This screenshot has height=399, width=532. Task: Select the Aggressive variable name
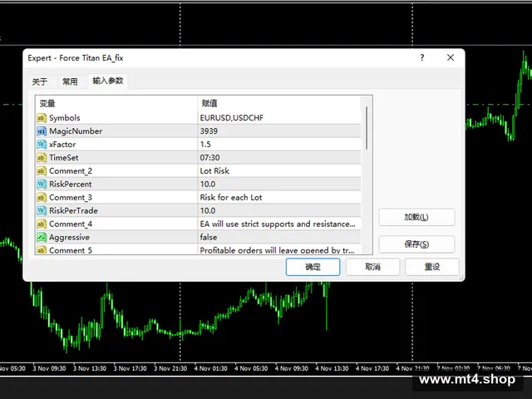tap(69, 237)
